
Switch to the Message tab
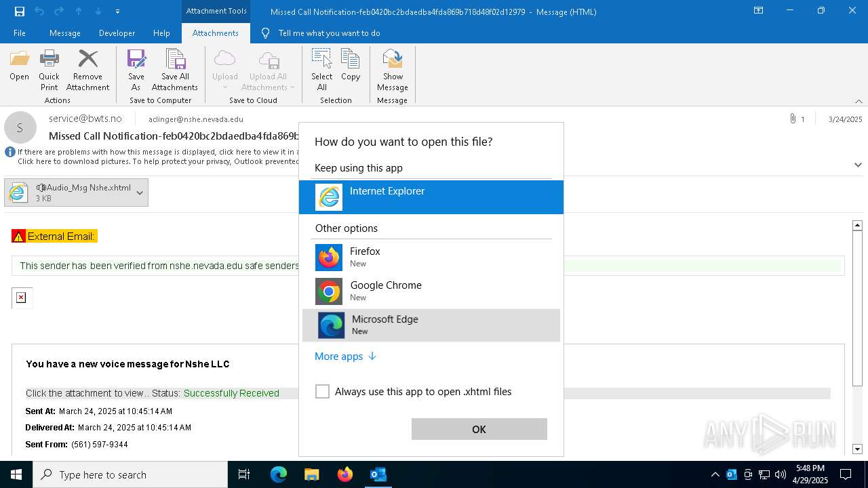[65, 33]
